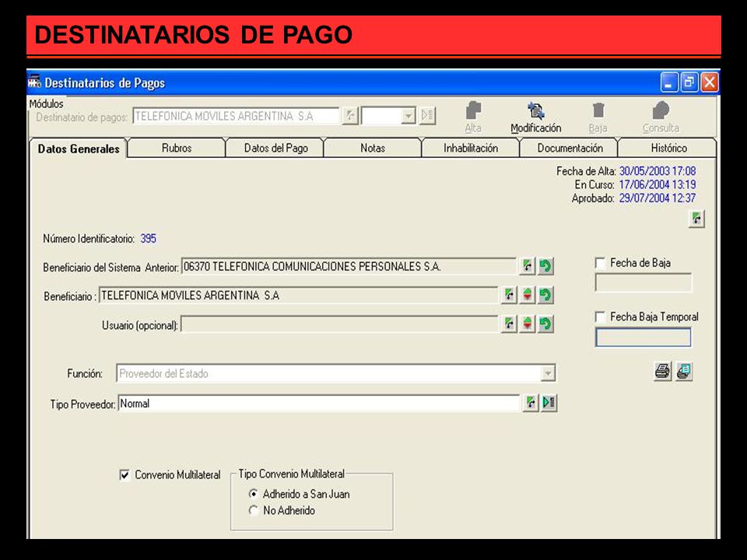Open lookup for Beneficiario del Sistema Anterior
This screenshot has height=560, width=747.
[527, 266]
